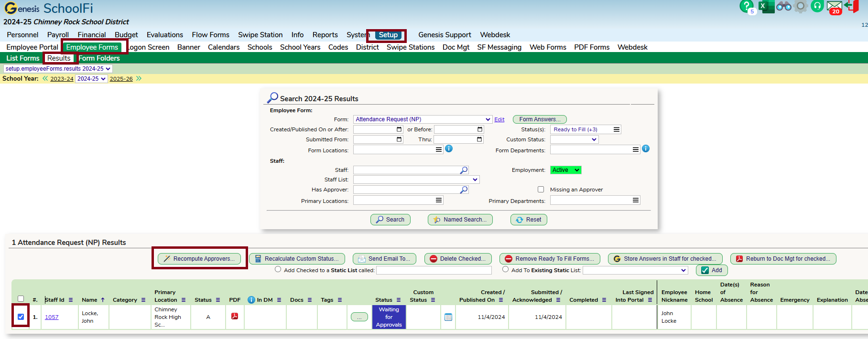The image size is (868, 339).
Task: Open calendar for Submitted From date
Action: tap(399, 139)
